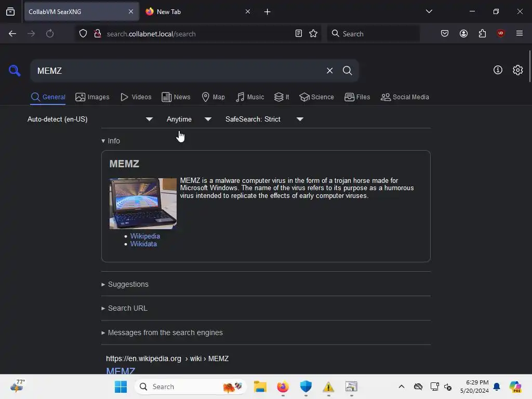The image size is (532, 399).
Task: Select the It category
Action: (282, 97)
